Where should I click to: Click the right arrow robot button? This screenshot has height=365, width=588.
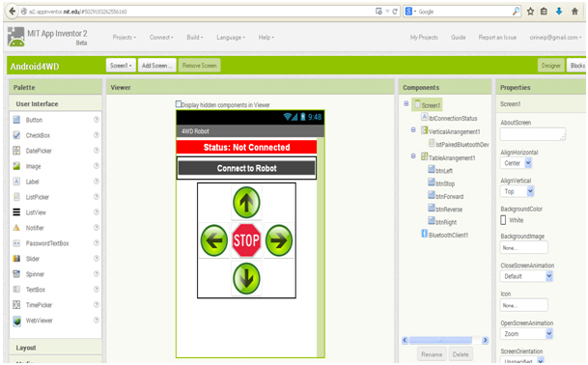tap(279, 240)
